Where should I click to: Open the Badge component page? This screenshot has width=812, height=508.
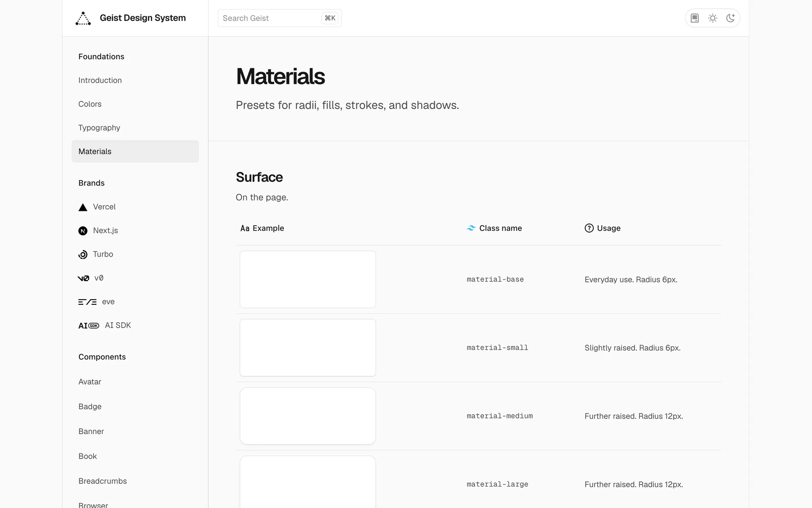pyautogui.click(x=90, y=406)
